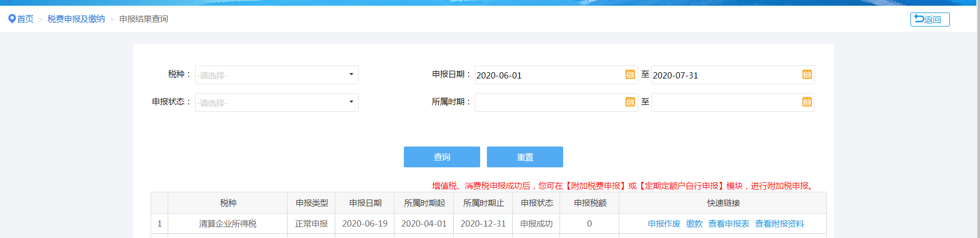Click the 所属时期起 column header
The height and width of the screenshot is (238, 980).
coord(424,203)
